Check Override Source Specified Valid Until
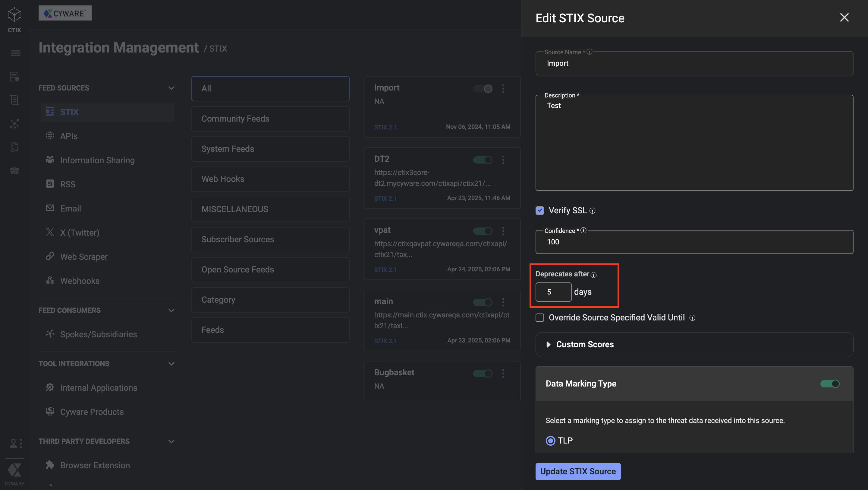This screenshot has height=490, width=868. point(540,318)
